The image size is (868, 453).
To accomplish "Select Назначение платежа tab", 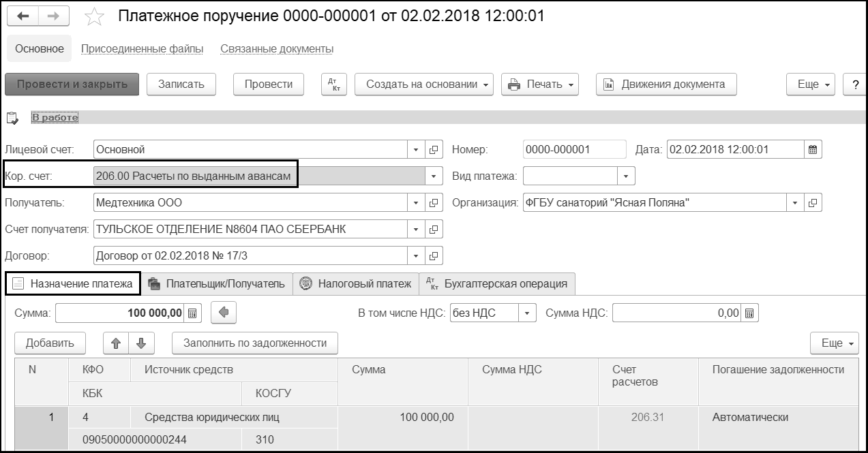I will pos(73,283).
